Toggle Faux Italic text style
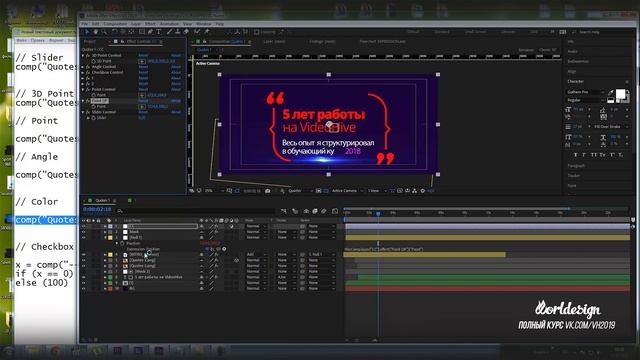 click(584, 155)
